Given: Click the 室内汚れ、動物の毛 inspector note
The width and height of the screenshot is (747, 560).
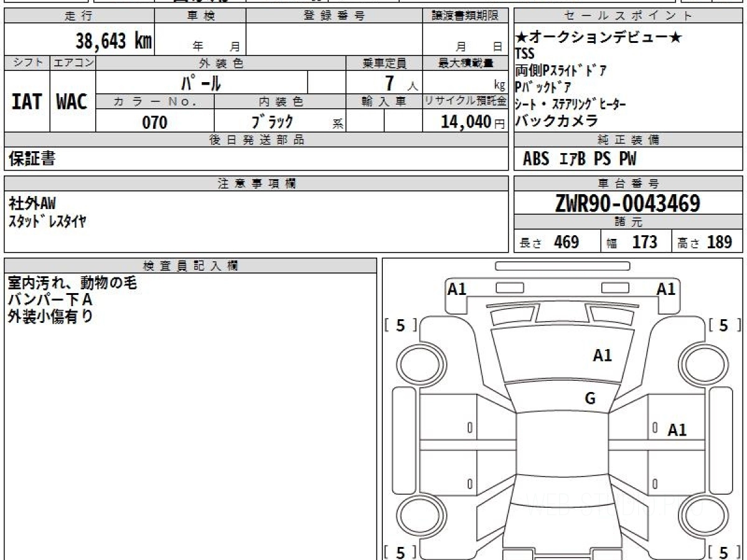Looking at the screenshot, I should pyautogui.click(x=72, y=284).
